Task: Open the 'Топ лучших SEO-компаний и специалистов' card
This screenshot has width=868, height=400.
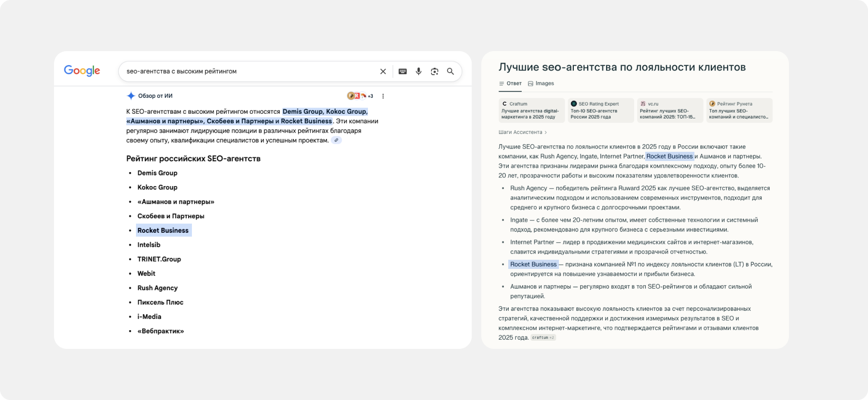Action: [x=739, y=110]
